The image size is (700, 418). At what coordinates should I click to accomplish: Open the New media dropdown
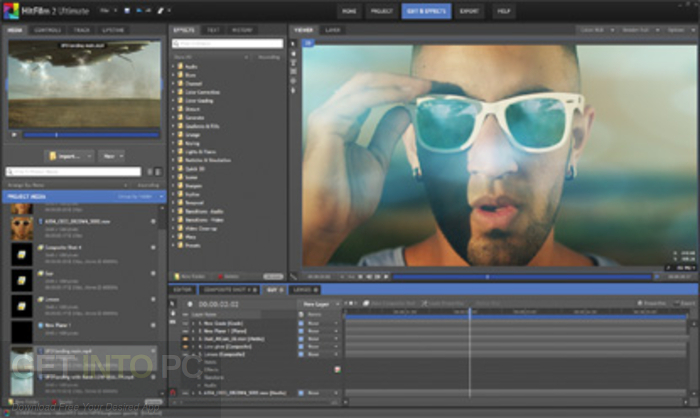pos(111,156)
